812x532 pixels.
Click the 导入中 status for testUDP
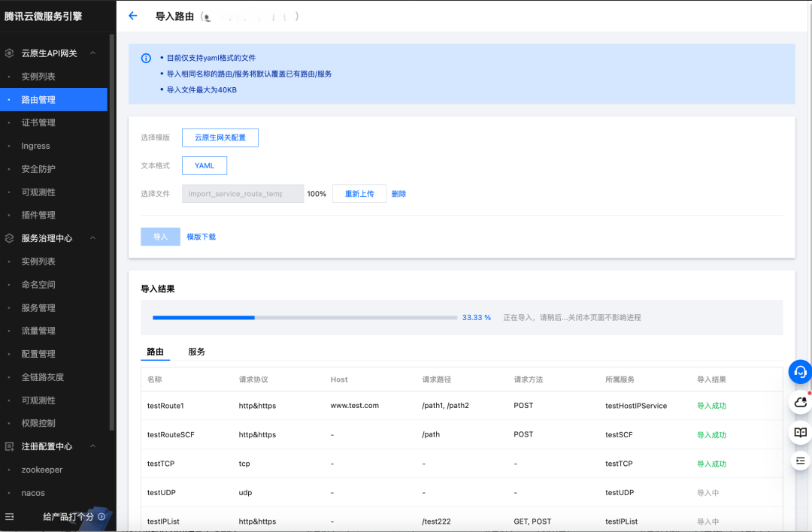pyautogui.click(x=708, y=493)
